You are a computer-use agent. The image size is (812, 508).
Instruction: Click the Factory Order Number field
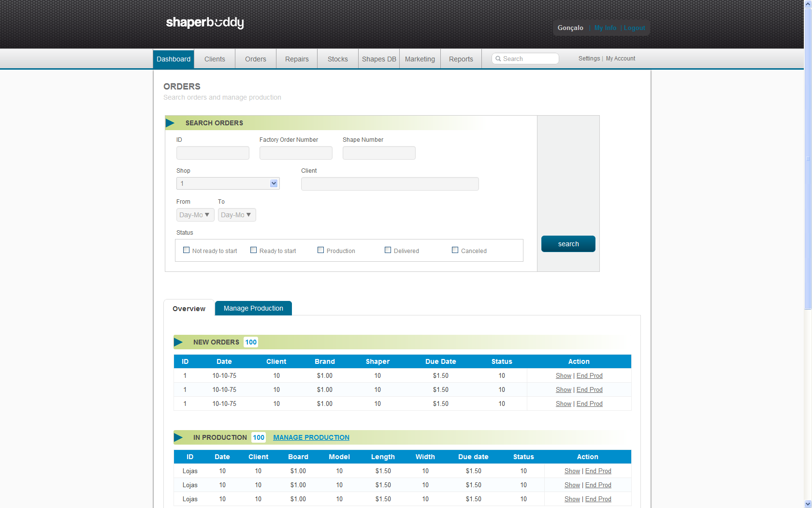coord(296,153)
